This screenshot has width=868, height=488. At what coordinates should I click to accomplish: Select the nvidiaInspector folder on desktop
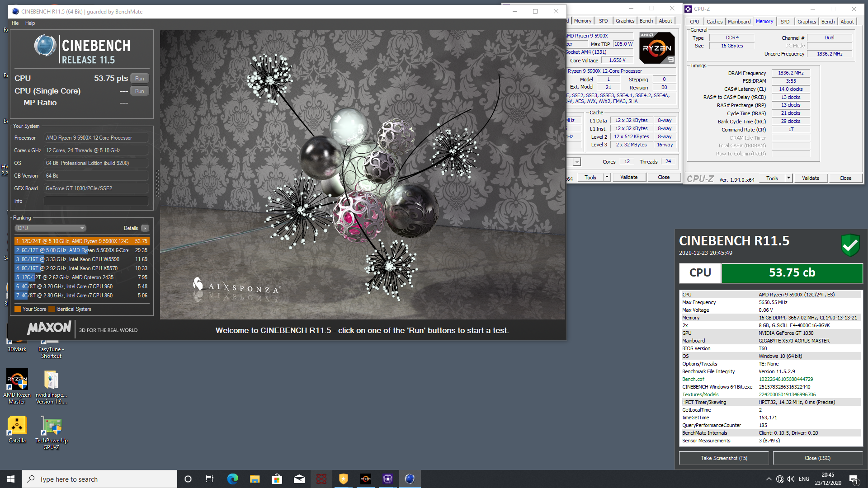point(51,386)
